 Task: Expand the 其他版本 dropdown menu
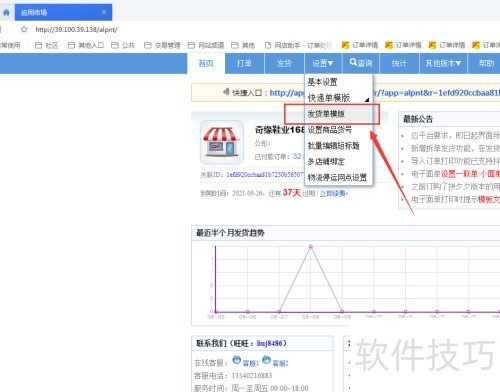point(443,63)
